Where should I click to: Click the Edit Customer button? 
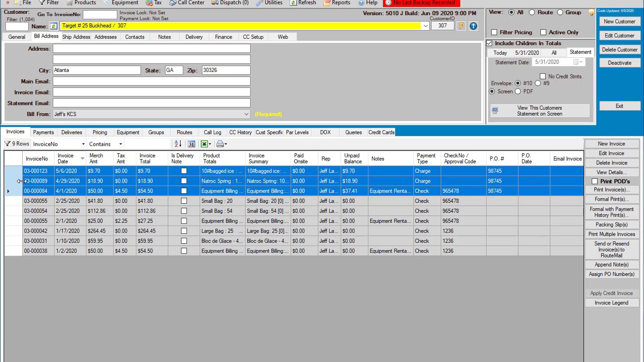click(619, 36)
